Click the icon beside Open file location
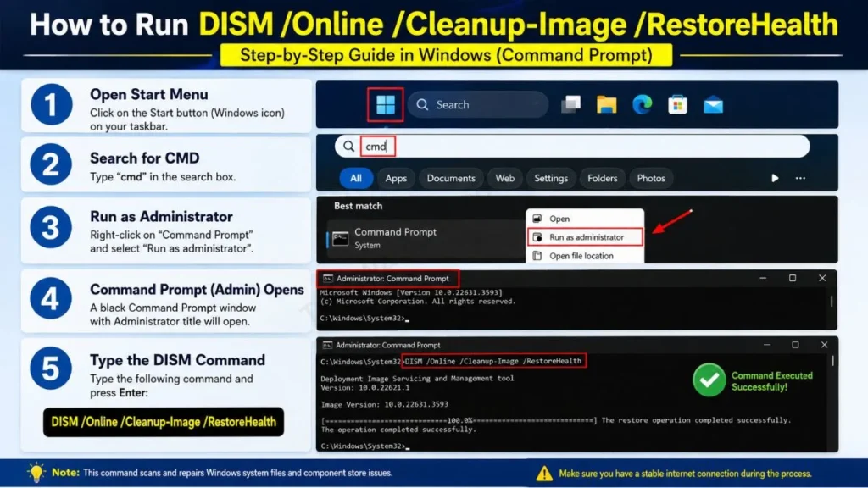 (x=537, y=256)
